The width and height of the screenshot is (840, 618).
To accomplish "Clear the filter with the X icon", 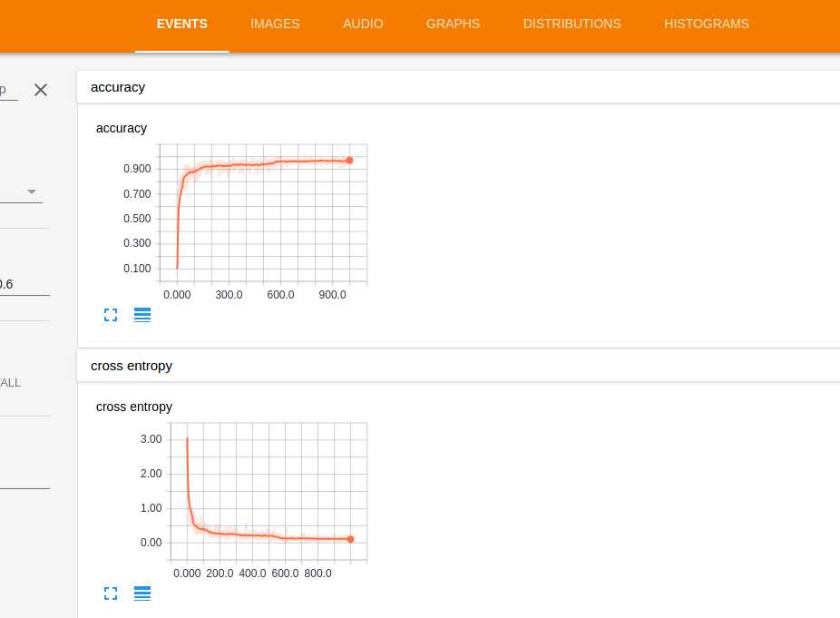I will click(41, 90).
